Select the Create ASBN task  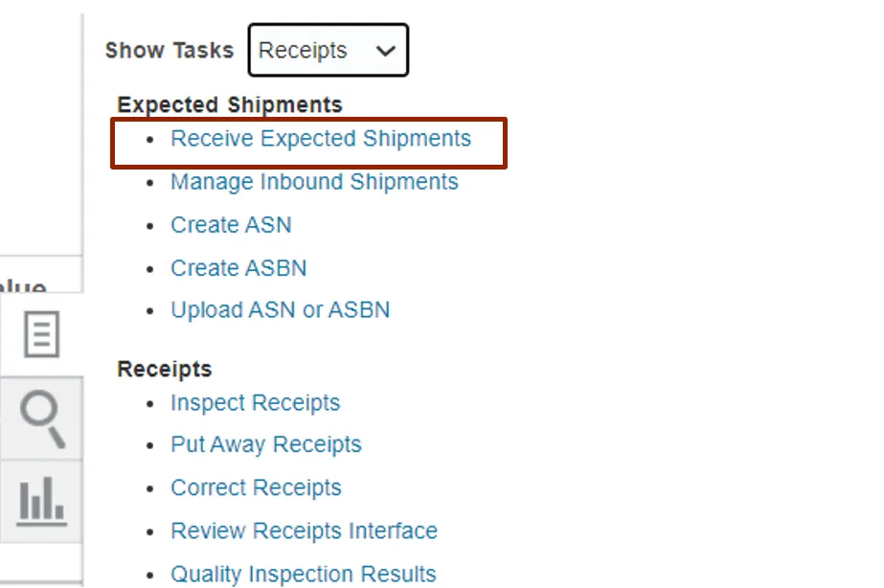(x=238, y=268)
